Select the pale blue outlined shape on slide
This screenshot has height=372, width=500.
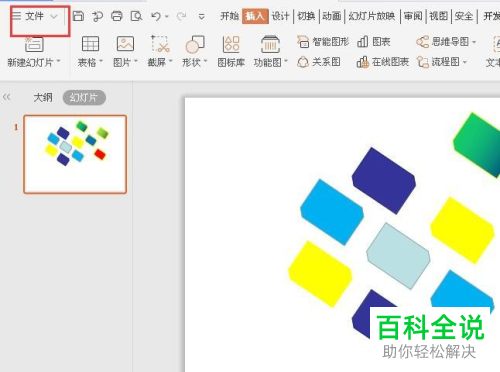point(398,255)
